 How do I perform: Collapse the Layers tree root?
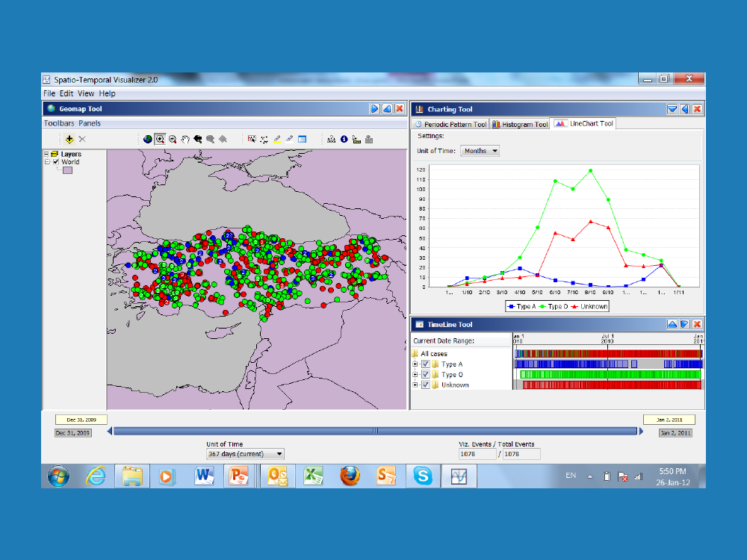46,155
